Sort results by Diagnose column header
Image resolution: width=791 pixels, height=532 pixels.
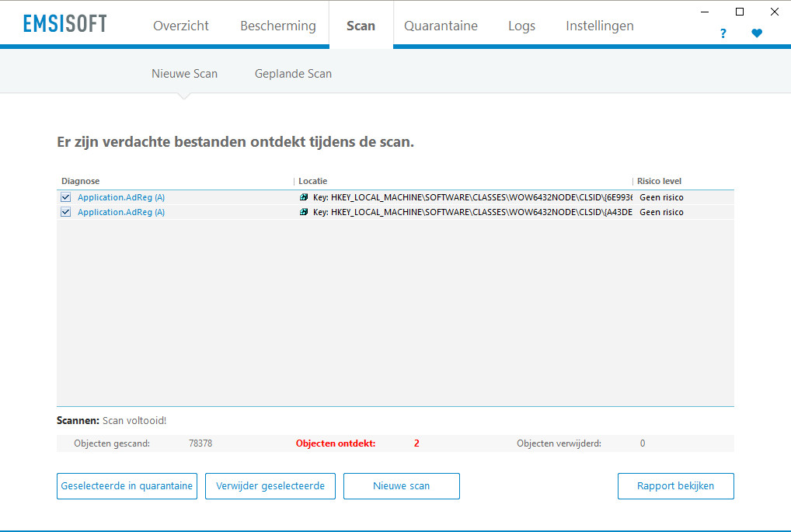click(81, 181)
